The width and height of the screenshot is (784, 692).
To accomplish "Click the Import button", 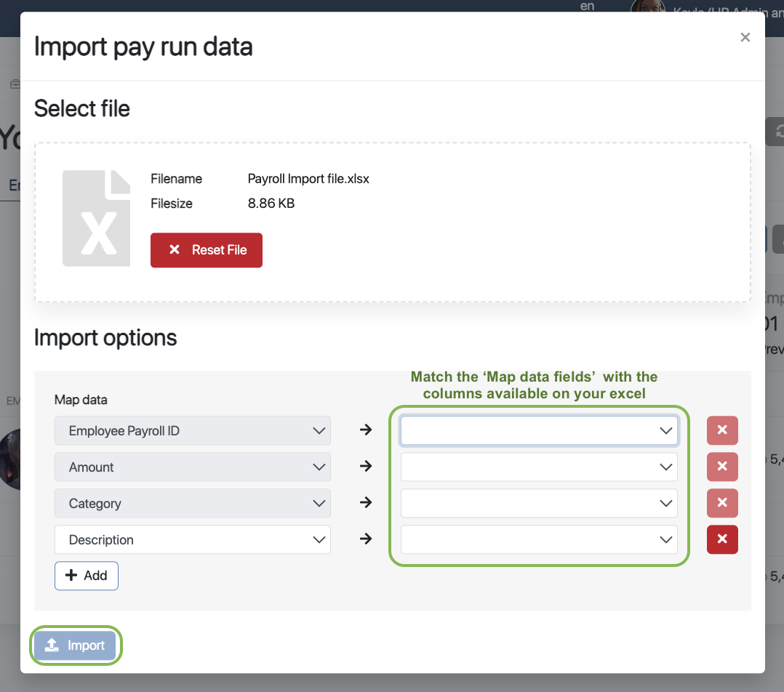I will point(76,645).
